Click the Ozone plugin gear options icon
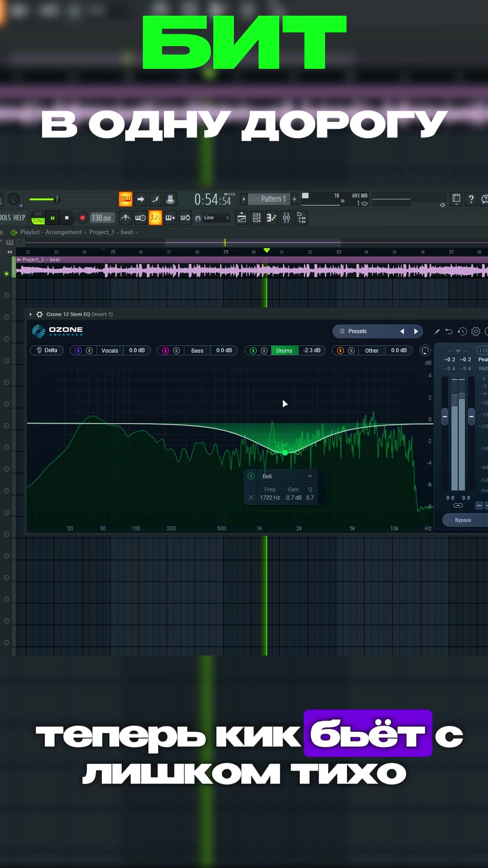Viewport: 488px width, 868px height. click(x=39, y=314)
